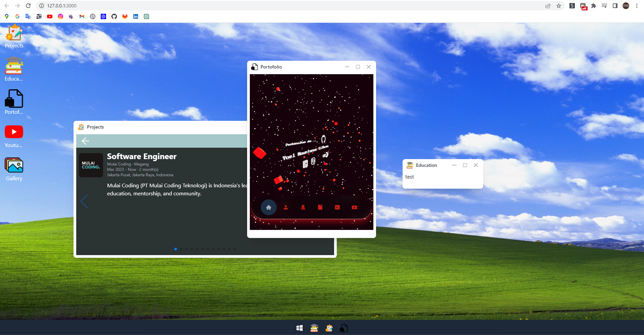This screenshot has height=335, width=644.
Task: Select the flask experience icon in Portfolio navbar
Action: pyautogui.click(x=303, y=207)
